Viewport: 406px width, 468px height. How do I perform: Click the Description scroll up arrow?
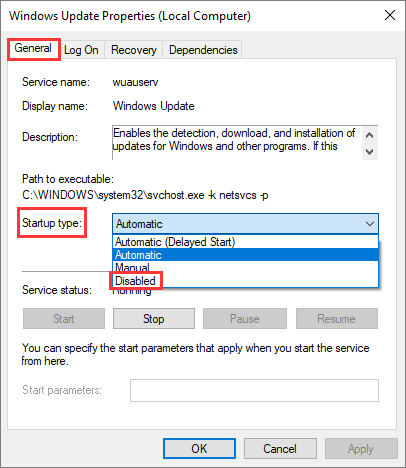click(x=369, y=135)
